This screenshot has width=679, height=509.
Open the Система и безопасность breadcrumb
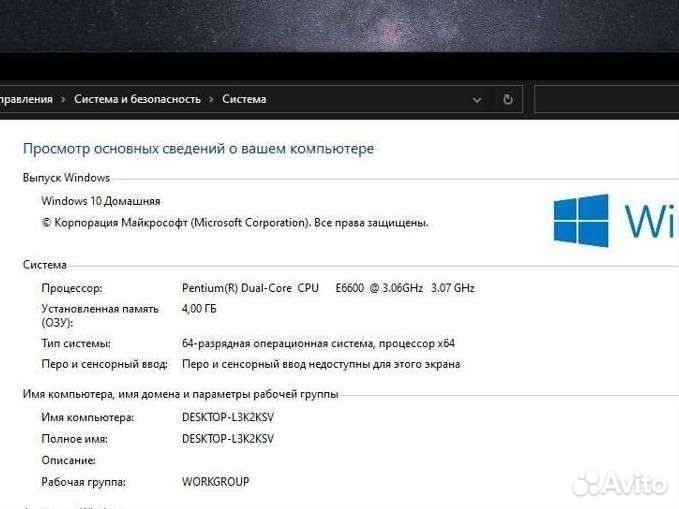(x=137, y=99)
